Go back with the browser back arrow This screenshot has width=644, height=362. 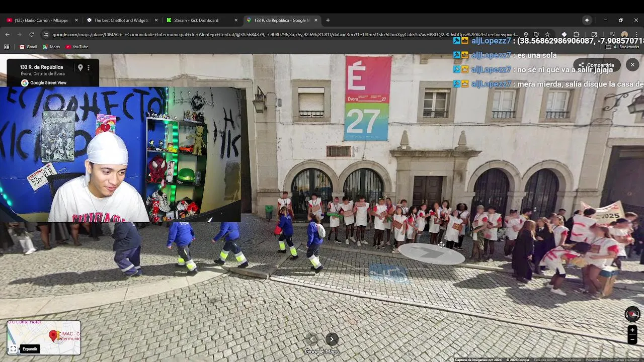click(x=7, y=34)
